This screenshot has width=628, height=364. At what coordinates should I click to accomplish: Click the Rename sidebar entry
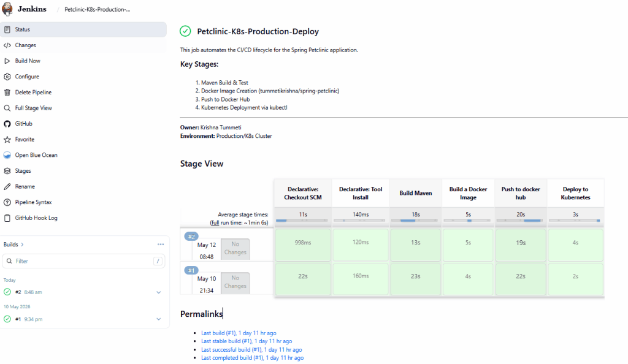[x=83, y=186]
